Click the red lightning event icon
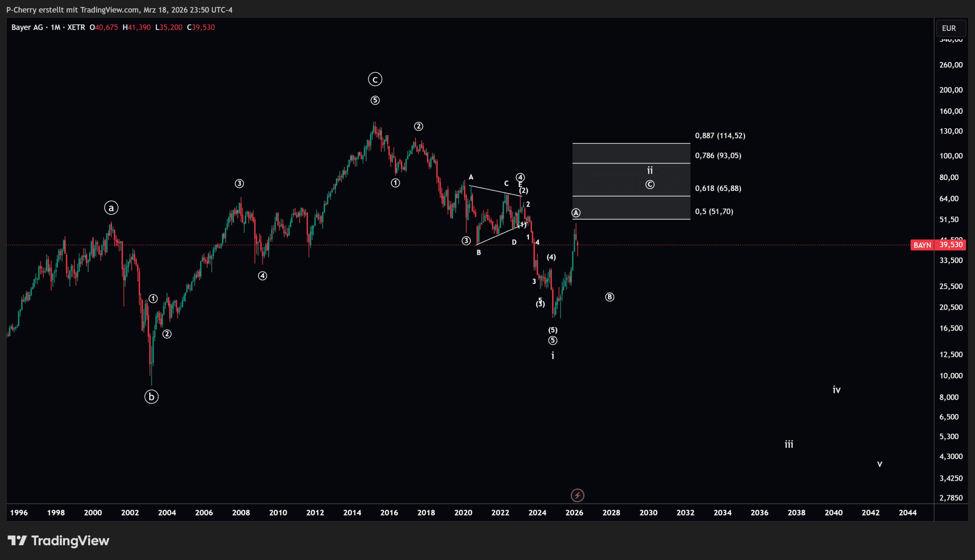Image resolution: width=975 pixels, height=560 pixels. click(577, 495)
